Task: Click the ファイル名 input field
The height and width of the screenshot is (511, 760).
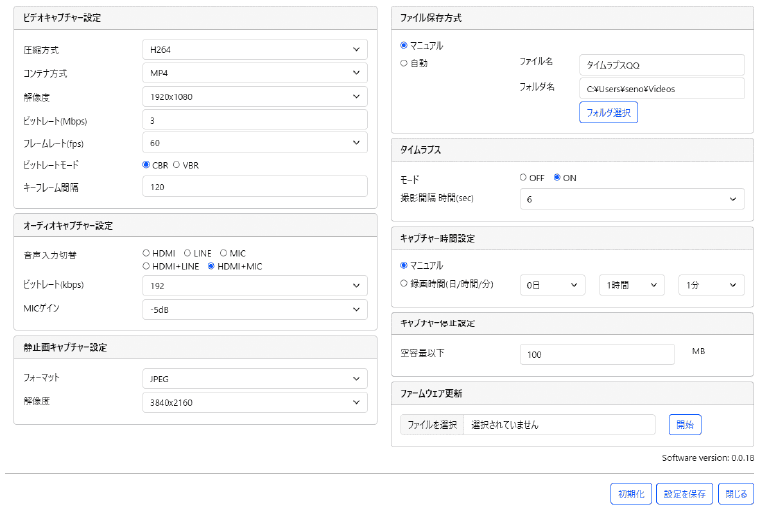Action: point(662,65)
